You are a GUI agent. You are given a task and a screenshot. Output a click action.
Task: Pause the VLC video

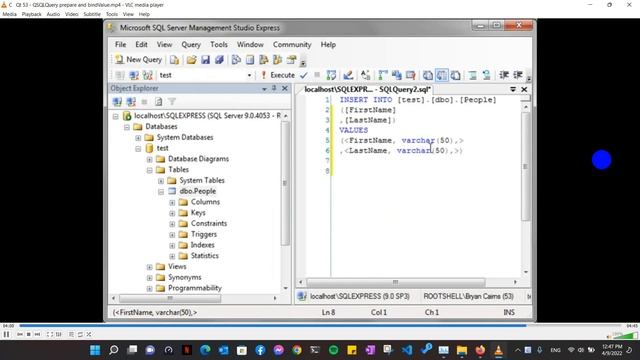(x=6, y=334)
